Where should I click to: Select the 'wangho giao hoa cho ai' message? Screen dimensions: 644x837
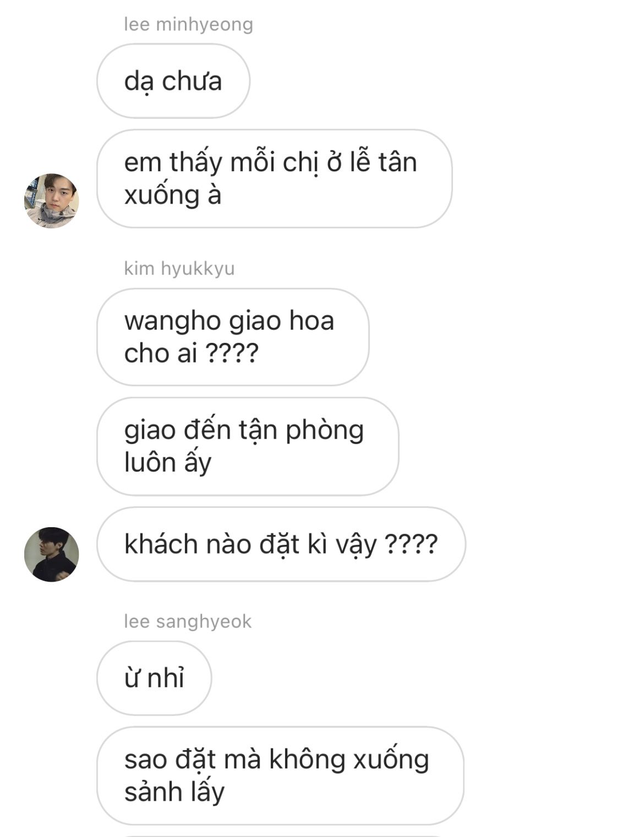coord(233,337)
